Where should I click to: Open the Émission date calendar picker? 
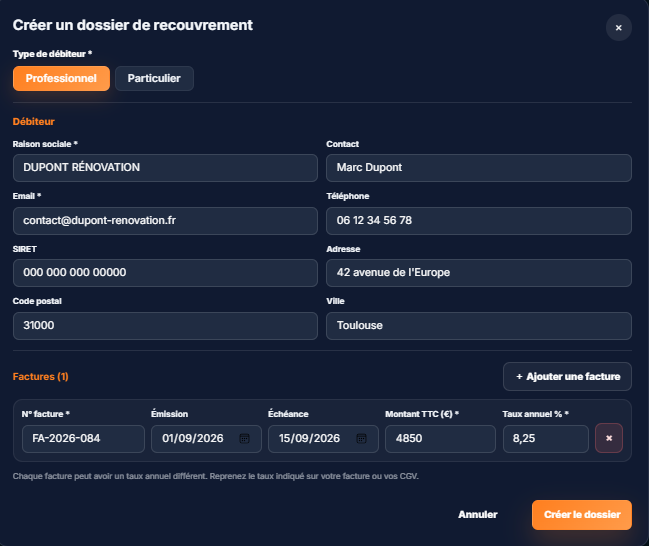[244, 438]
